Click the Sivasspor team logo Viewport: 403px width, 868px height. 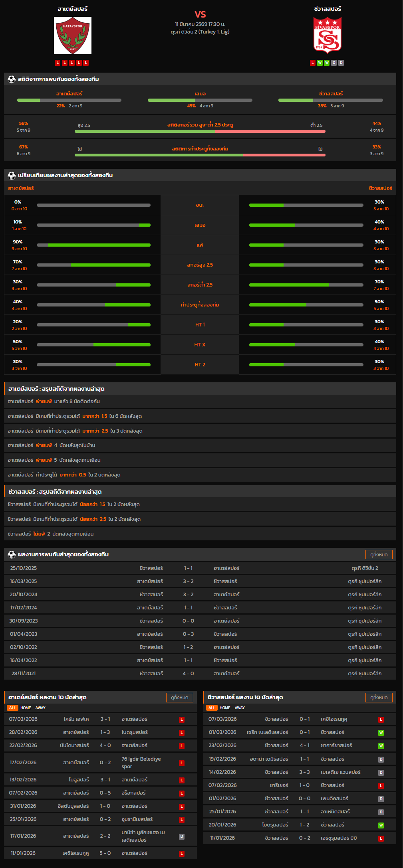328,36
